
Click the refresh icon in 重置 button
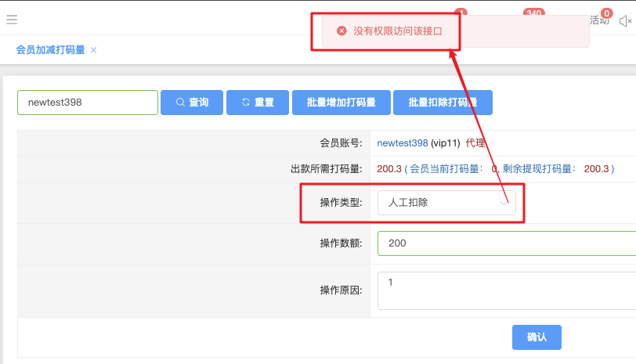click(x=246, y=103)
